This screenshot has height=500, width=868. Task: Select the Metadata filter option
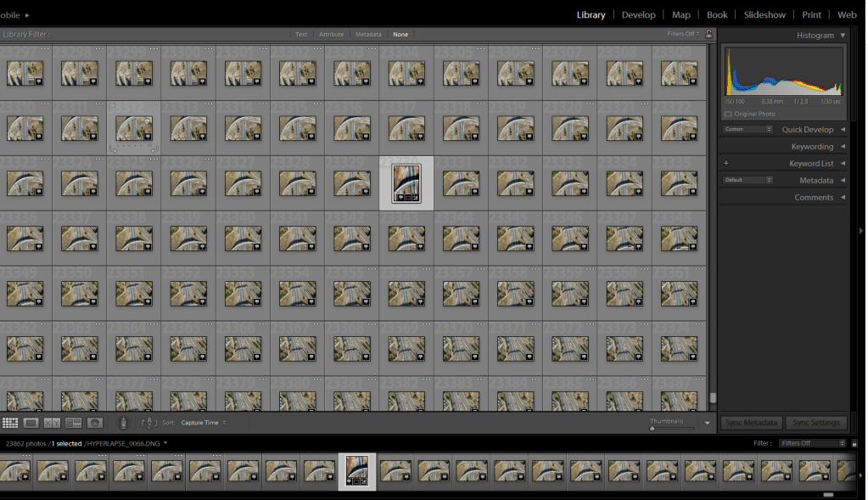pyautogui.click(x=368, y=35)
